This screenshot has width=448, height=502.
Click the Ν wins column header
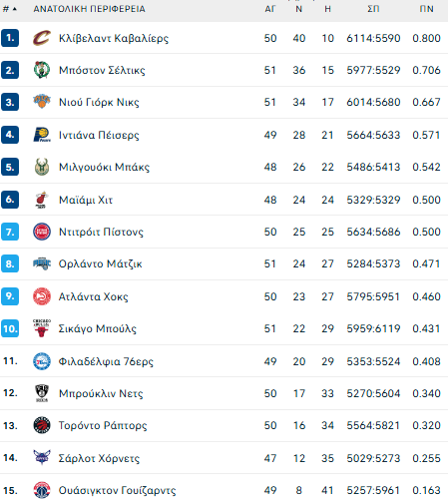pos(298,9)
